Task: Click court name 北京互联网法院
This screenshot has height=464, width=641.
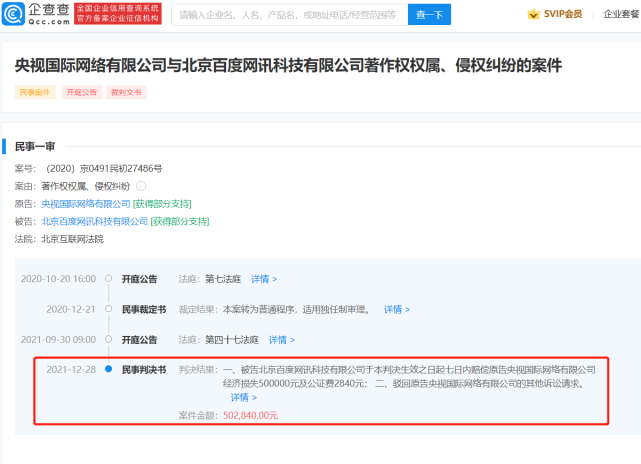Action: click(x=72, y=239)
